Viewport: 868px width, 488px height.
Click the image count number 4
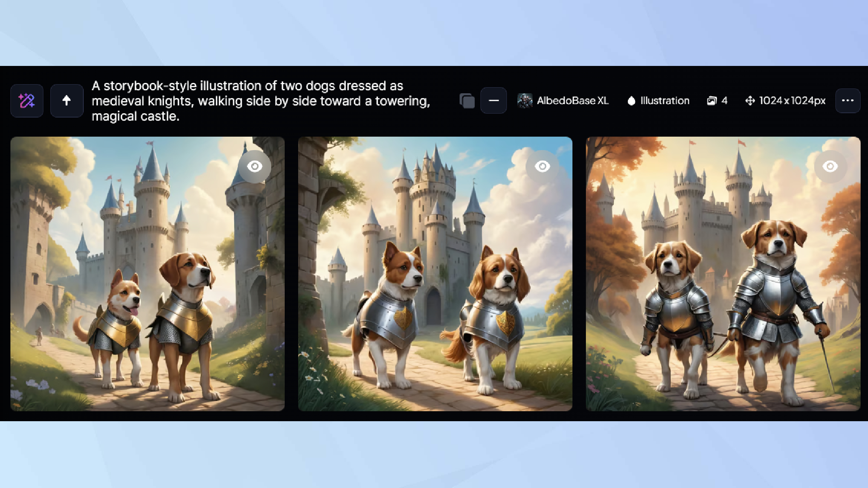[x=724, y=101]
